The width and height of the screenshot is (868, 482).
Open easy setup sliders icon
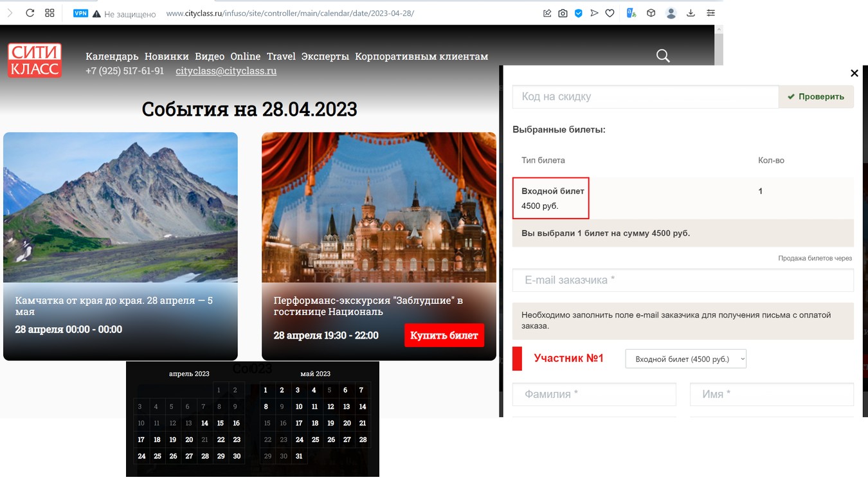click(710, 13)
